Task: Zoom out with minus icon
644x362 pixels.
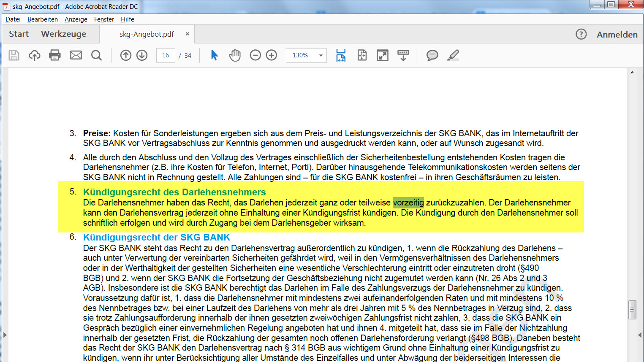Action: pyautogui.click(x=255, y=55)
